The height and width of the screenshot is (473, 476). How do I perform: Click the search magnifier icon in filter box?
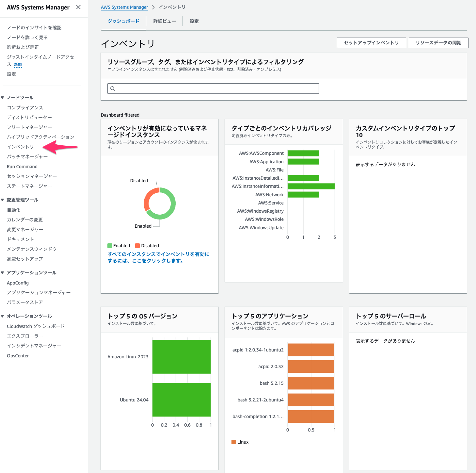(113, 89)
